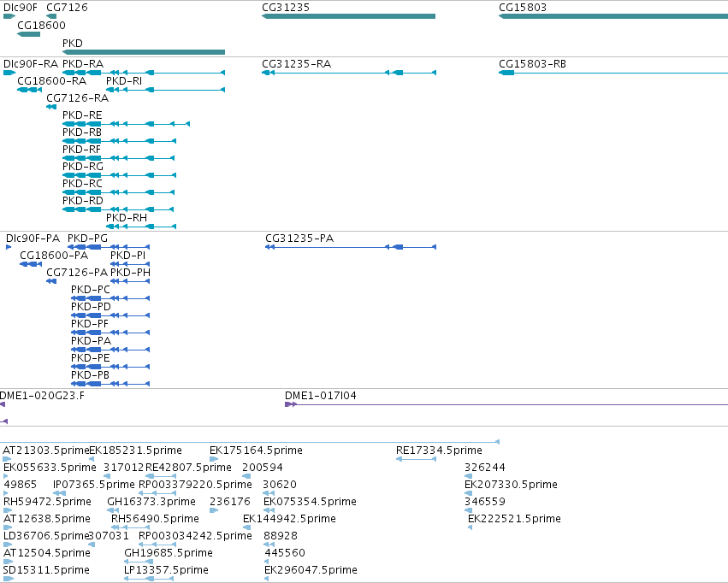Click transcript PKD-RF
The image size is (728, 583).
point(118,158)
